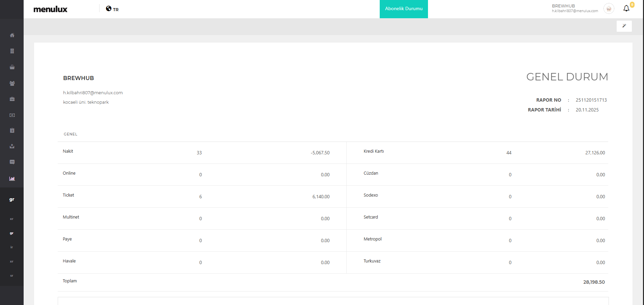This screenshot has width=644, height=305.
Task: Click the upload tray sidebar icon
Action: coord(12,146)
